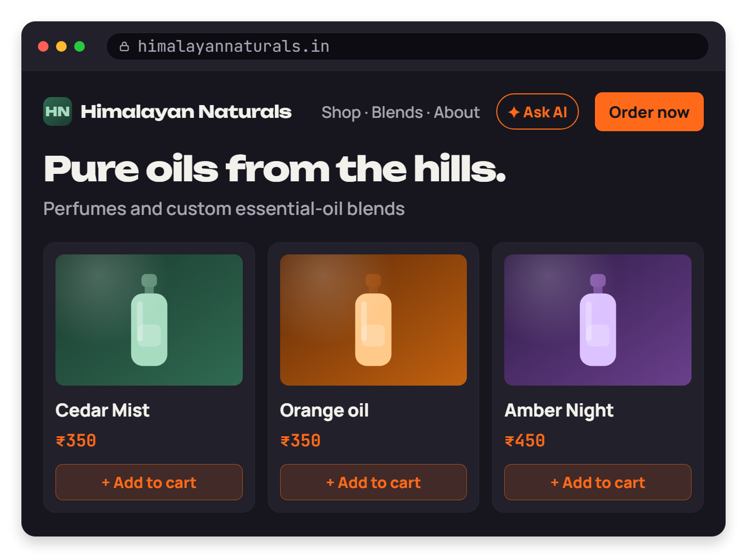Maximize window with the green button
747x560 pixels.
tap(80, 46)
